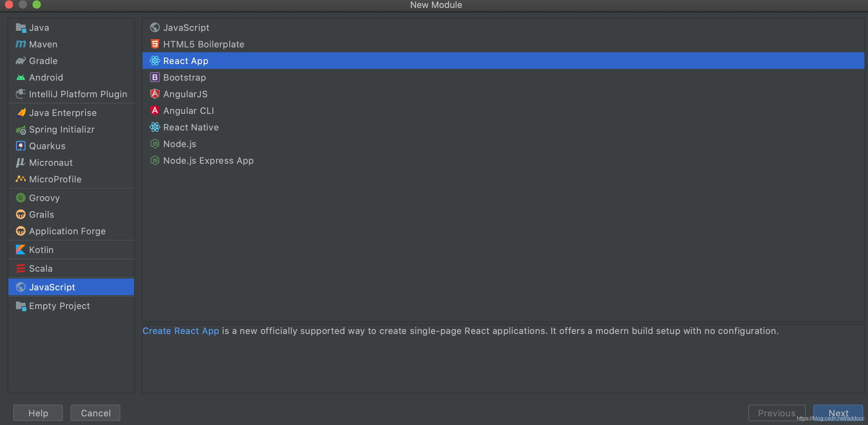This screenshot has height=425, width=868.
Task: Choose the Node.js template
Action: click(x=503, y=144)
